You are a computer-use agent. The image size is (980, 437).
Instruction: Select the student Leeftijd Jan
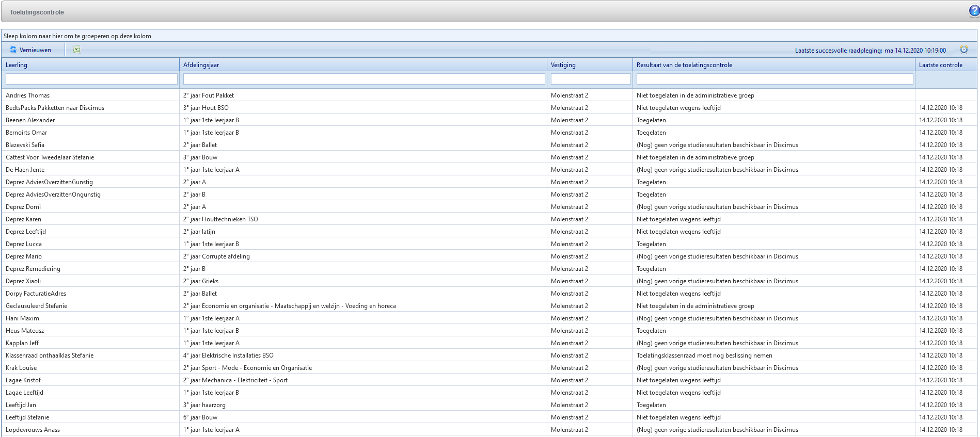pos(21,405)
